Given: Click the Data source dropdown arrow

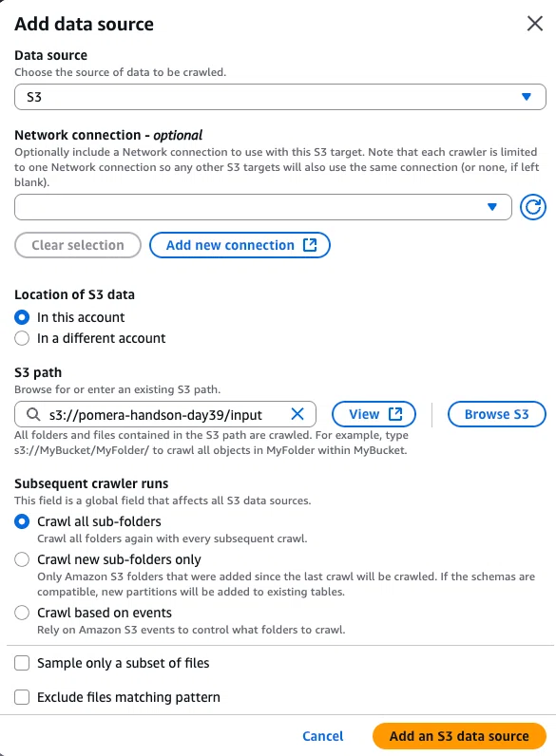Looking at the screenshot, I should 527,97.
